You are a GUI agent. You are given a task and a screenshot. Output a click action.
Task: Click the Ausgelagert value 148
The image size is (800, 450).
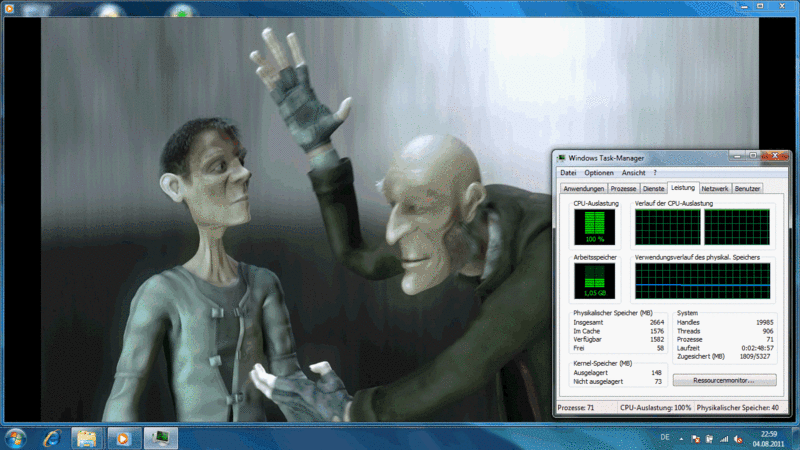coord(656,373)
